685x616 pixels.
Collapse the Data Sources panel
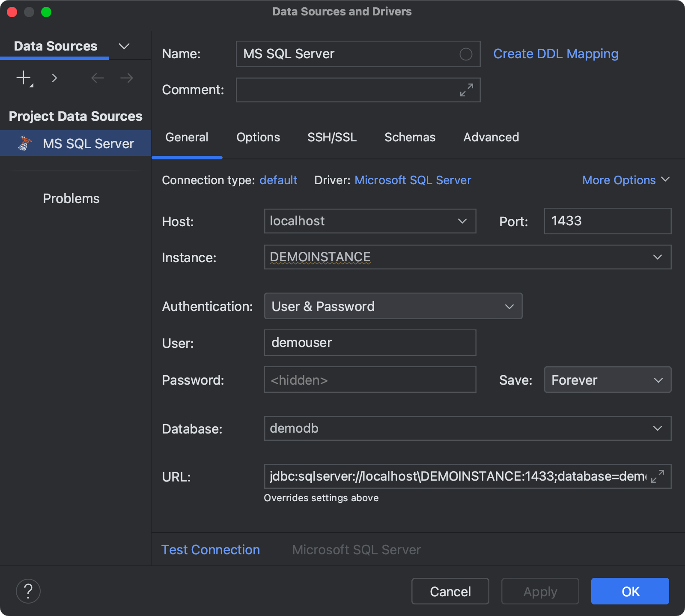(x=124, y=46)
